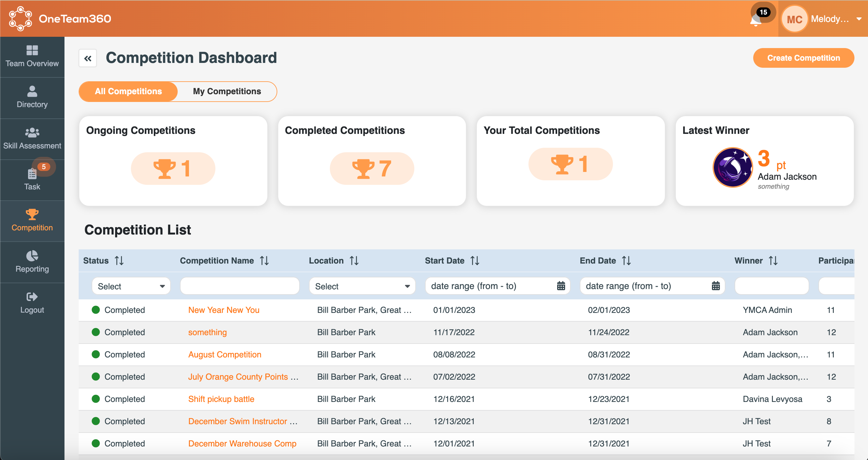The image size is (868, 460).
Task: Click the Create Competition button
Action: click(804, 58)
